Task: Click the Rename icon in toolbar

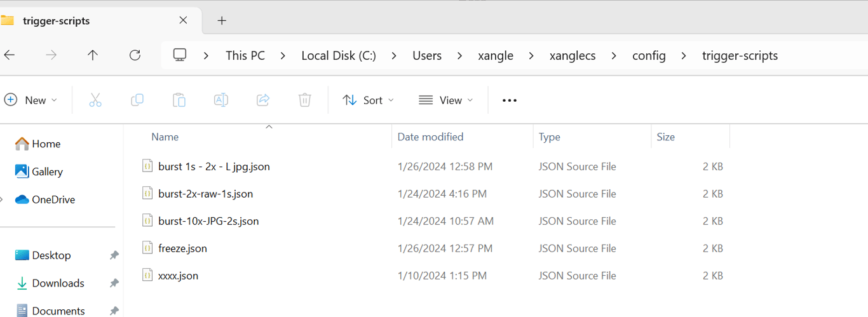Action: [x=221, y=100]
